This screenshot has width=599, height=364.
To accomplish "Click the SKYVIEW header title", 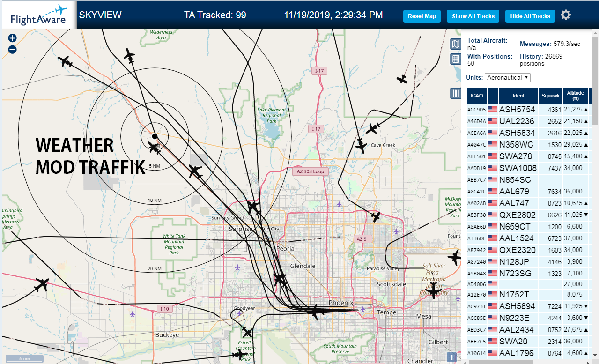I will pyautogui.click(x=100, y=15).
